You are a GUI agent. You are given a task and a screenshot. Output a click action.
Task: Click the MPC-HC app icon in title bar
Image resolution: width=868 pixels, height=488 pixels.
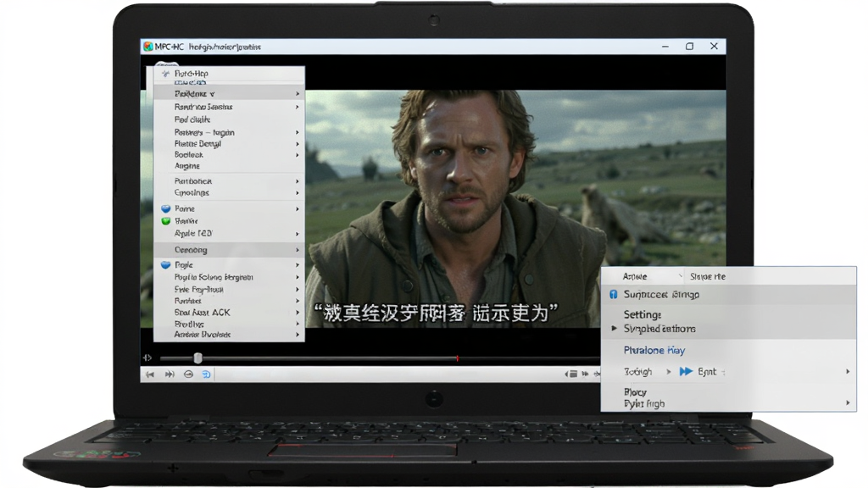(x=147, y=47)
